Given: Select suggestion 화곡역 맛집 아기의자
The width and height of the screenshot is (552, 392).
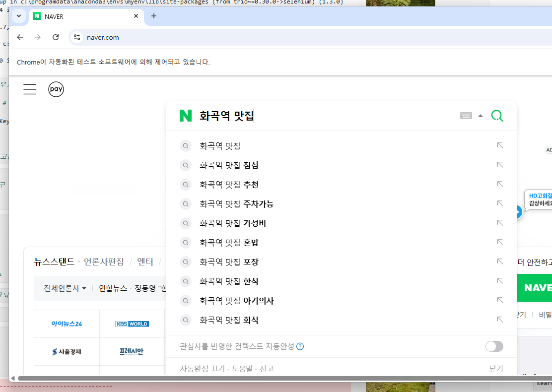Looking at the screenshot, I should (341, 301).
